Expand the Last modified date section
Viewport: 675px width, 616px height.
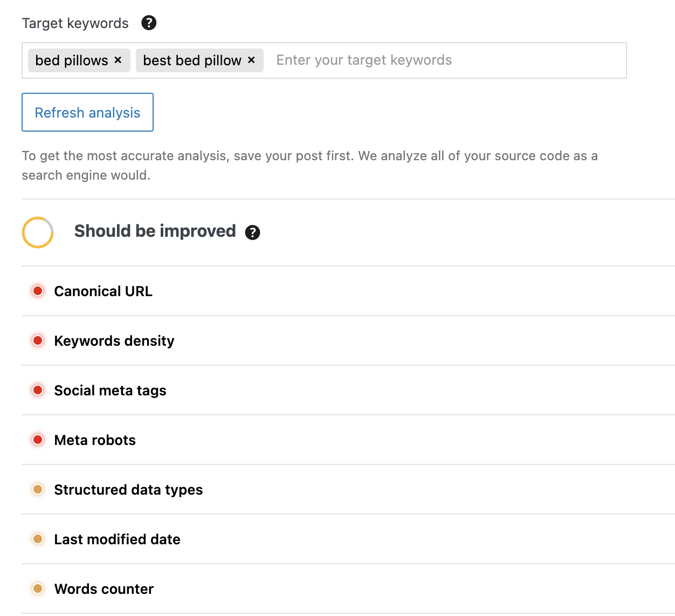click(x=348, y=539)
